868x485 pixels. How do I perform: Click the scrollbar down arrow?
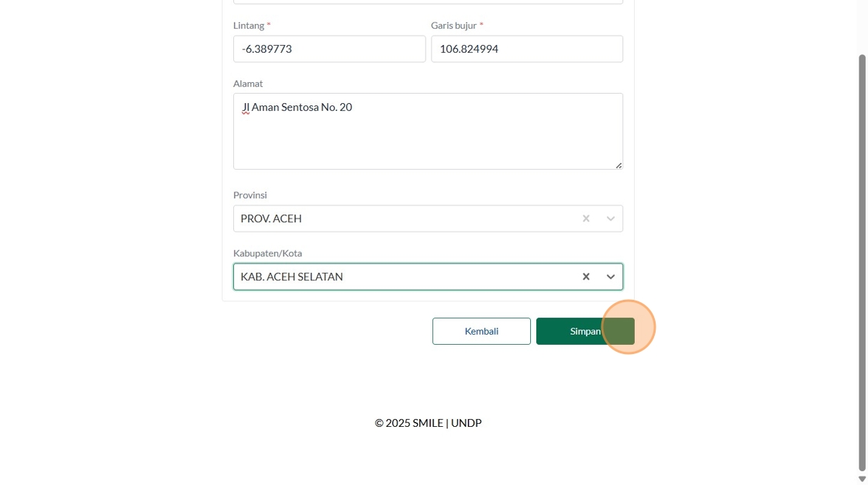(x=862, y=479)
